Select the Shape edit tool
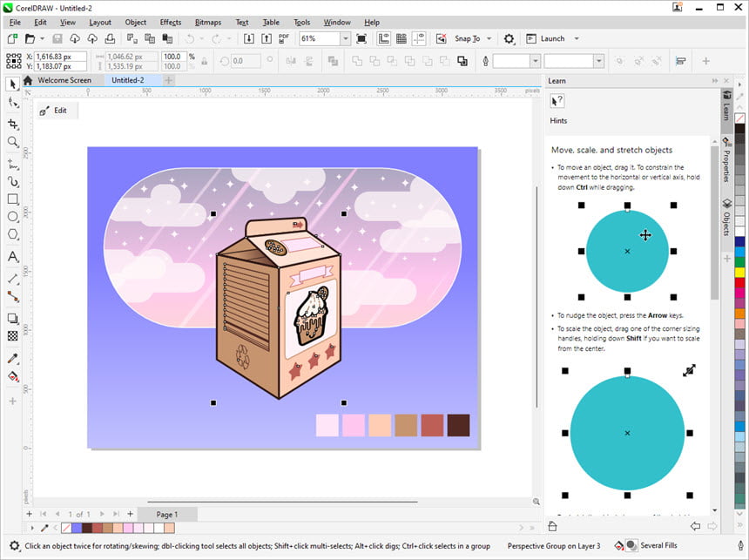The width and height of the screenshot is (749, 560). pos(13,103)
